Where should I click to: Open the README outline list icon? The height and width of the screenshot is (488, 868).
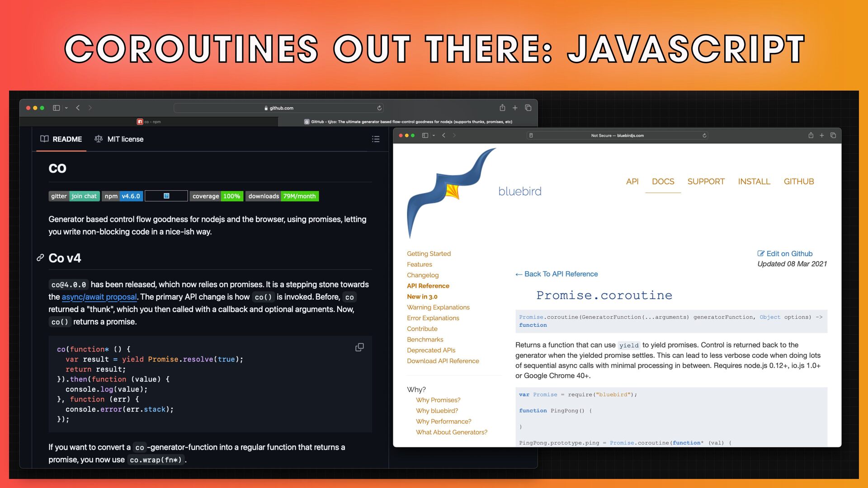point(375,139)
